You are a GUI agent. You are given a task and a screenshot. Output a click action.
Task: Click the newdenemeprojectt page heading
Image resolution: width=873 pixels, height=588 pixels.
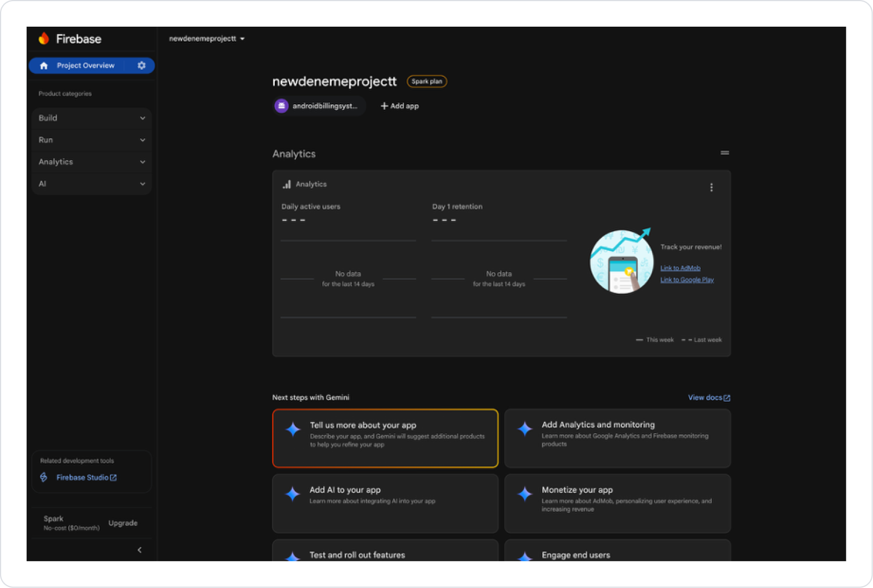[334, 81]
